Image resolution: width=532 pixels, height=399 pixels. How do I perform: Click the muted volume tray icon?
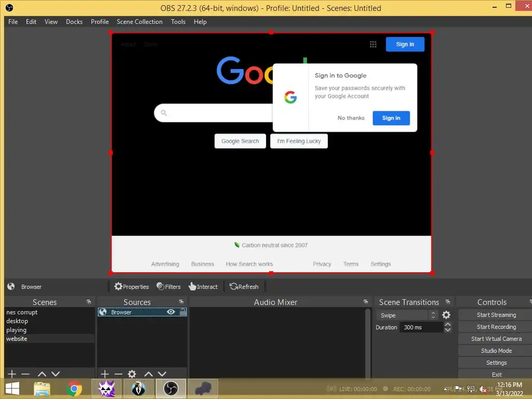coord(483,389)
